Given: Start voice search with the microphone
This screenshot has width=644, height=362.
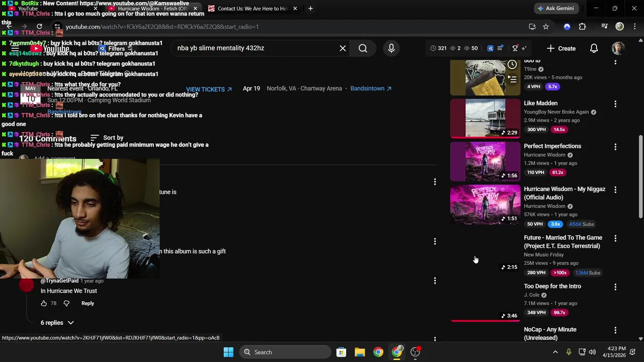Looking at the screenshot, I should [391, 48].
